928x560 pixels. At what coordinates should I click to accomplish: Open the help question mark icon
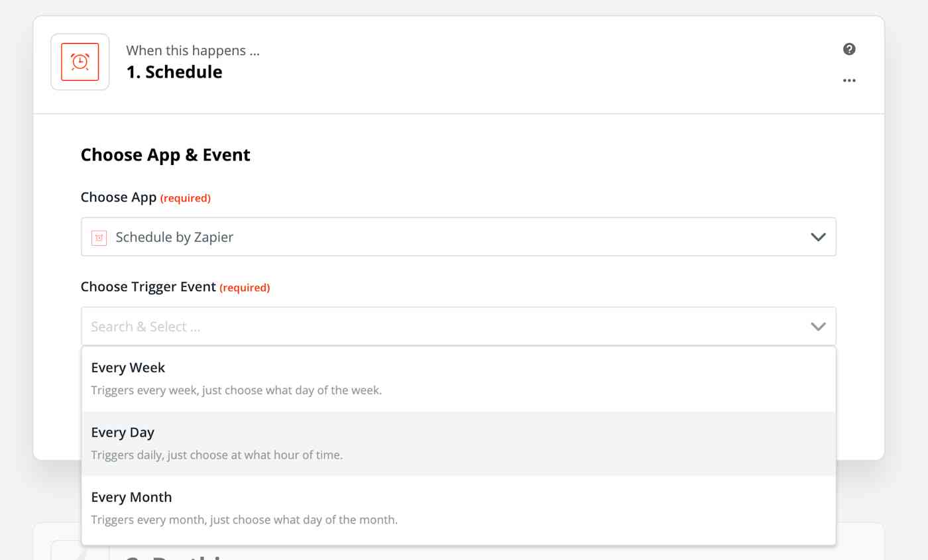[849, 49]
